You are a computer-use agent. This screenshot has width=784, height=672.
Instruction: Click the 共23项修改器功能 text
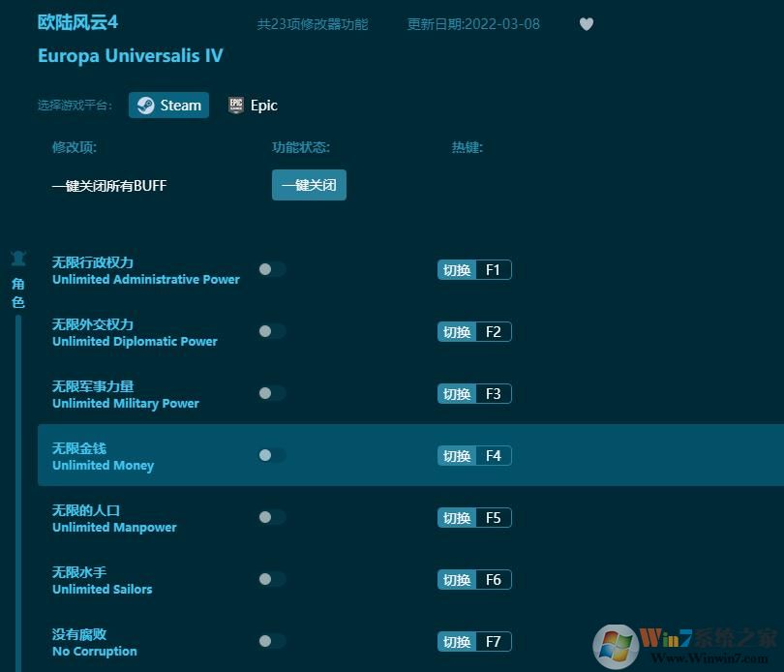pos(313,24)
